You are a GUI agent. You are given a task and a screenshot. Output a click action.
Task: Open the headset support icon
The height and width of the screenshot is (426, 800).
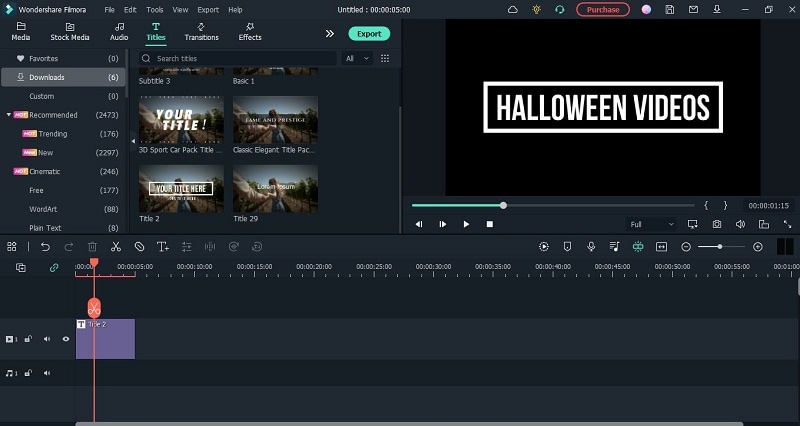(560, 10)
